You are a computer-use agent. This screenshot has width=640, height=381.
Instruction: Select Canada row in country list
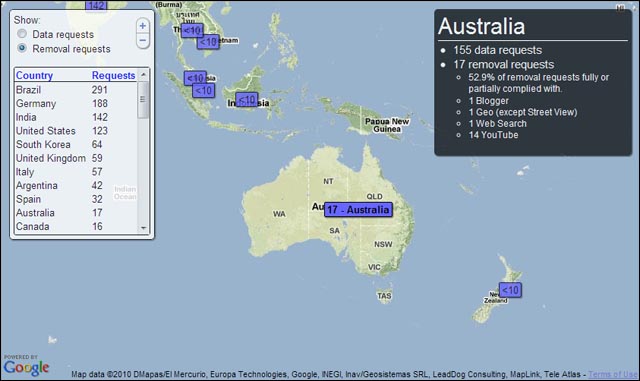click(76, 227)
